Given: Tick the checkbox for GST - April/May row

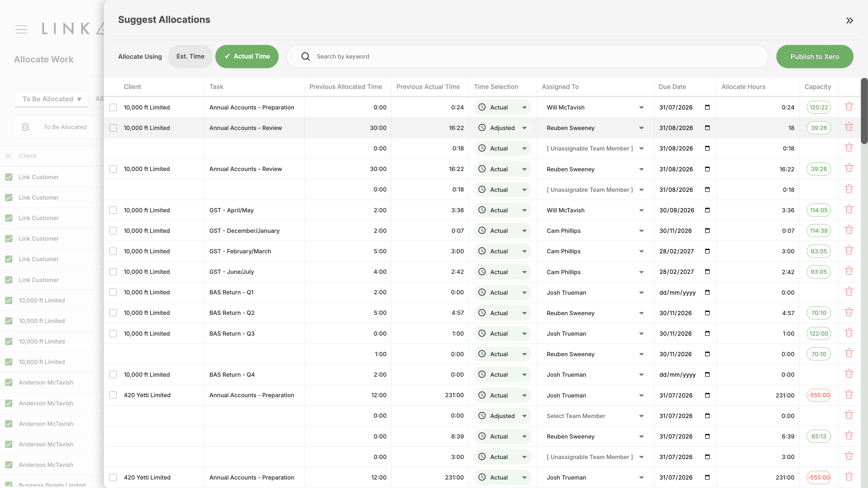Looking at the screenshot, I should [113, 210].
